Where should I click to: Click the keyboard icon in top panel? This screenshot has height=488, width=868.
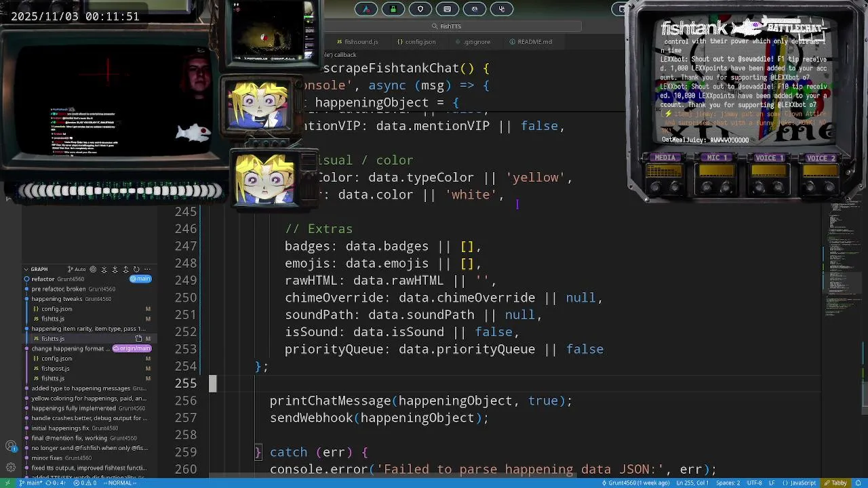point(448,9)
